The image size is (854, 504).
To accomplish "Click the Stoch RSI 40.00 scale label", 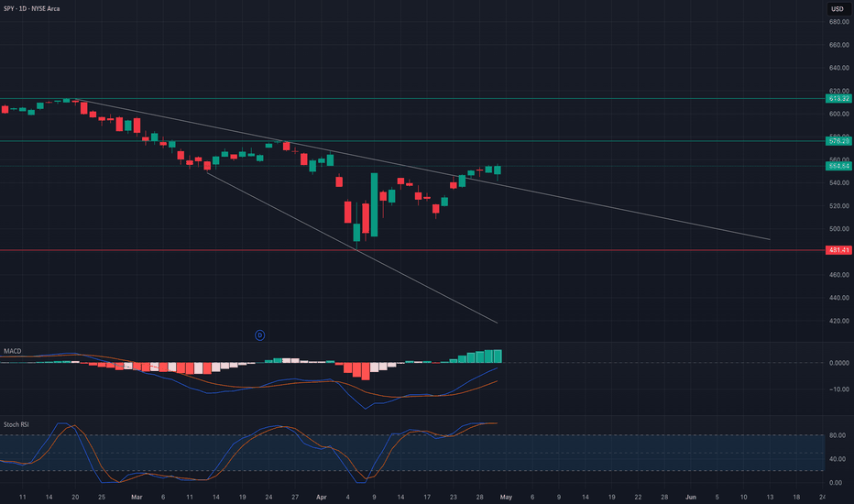I will (838, 459).
